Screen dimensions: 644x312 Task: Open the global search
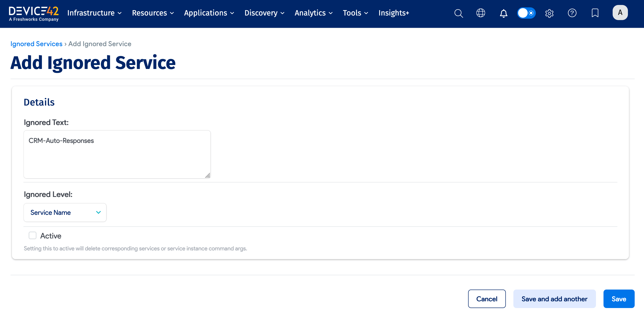point(459,13)
